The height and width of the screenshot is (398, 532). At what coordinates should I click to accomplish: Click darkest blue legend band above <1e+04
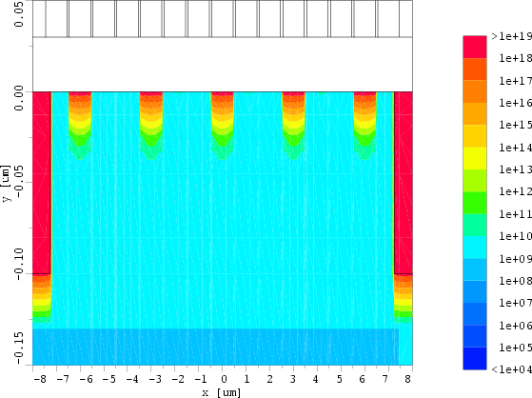pos(475,358)
